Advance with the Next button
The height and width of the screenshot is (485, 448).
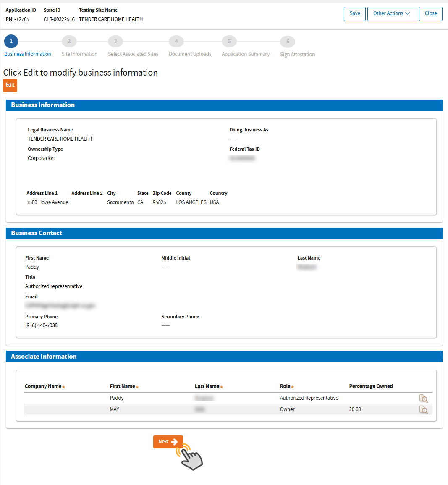click(168, 442)
